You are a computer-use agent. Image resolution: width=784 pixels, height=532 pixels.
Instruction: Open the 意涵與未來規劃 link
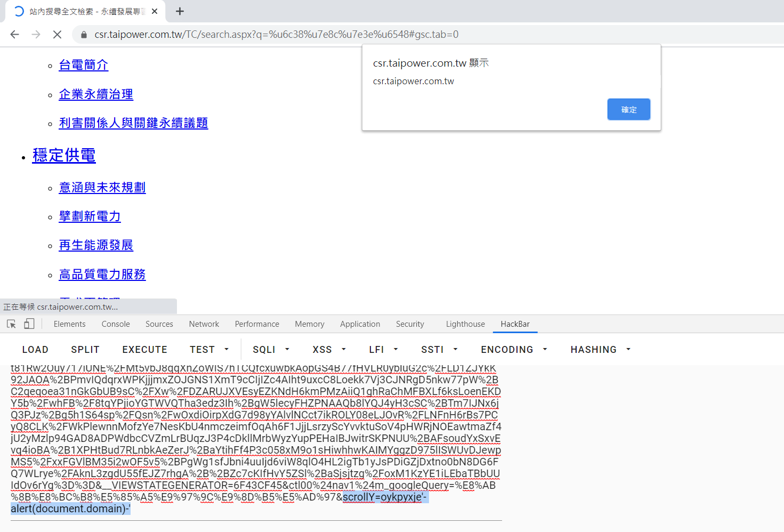click(x=102, y=188)
